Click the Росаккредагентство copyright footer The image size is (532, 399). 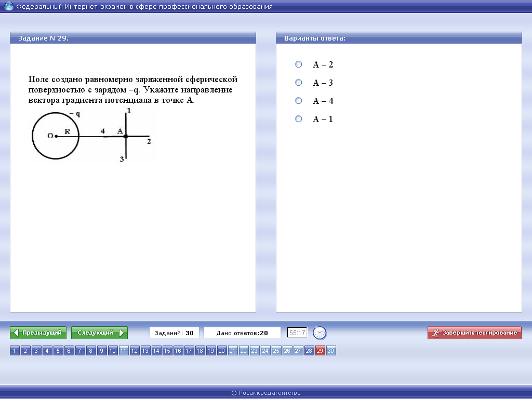[x=266, y=393]
